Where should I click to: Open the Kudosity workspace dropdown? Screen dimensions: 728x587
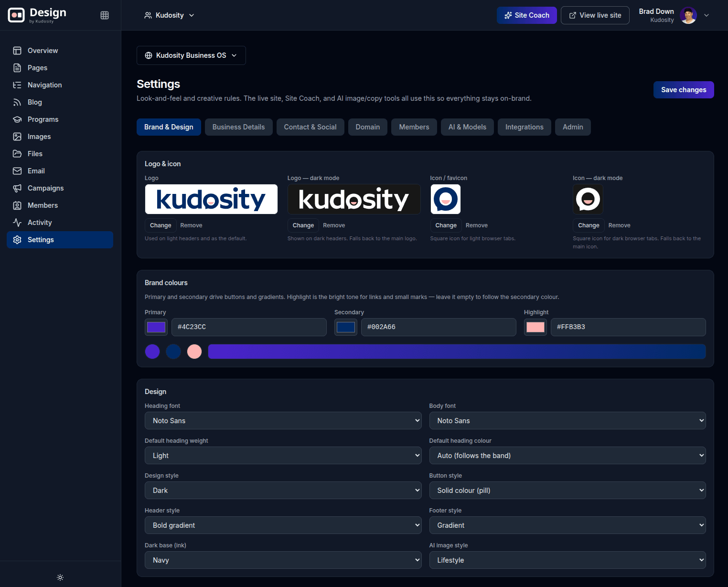click(x=169, y=15)
